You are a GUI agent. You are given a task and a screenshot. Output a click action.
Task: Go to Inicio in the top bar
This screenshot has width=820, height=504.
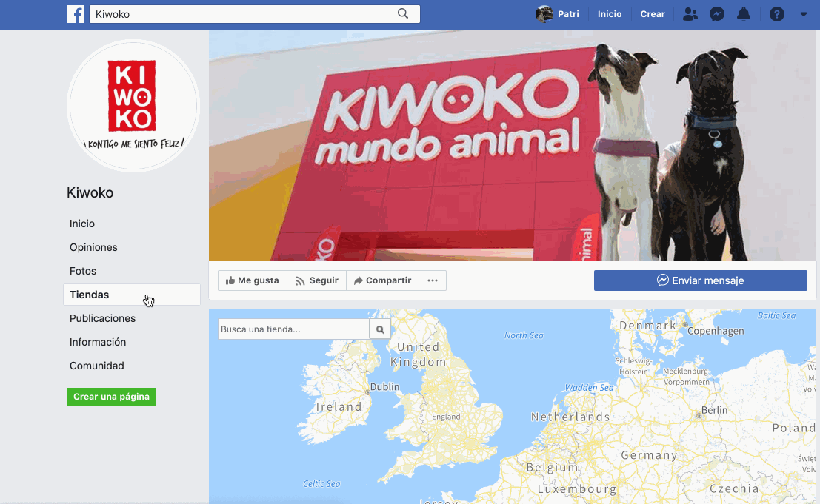(610, 14)
